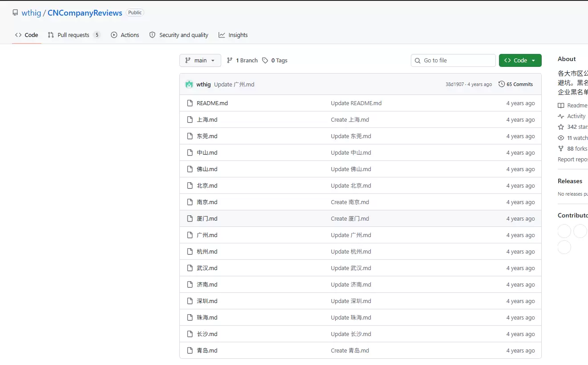Open the 南京.md file

click(207, 202)
